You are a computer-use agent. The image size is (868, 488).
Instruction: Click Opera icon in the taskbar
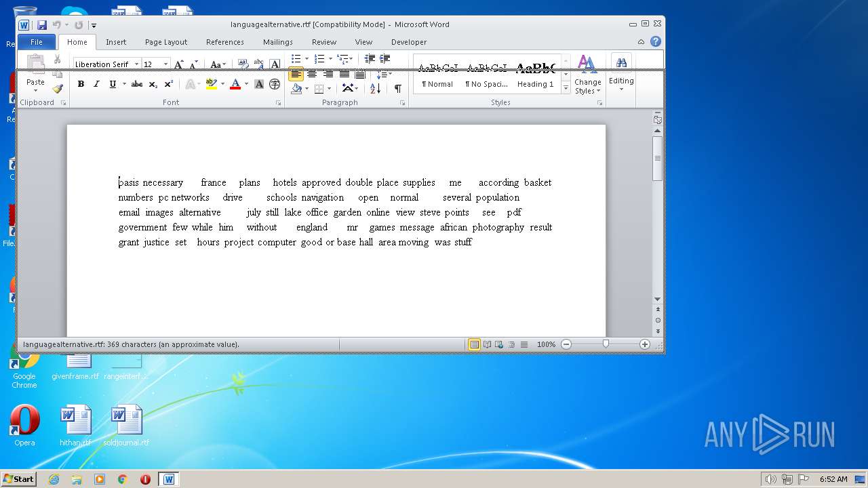[x=145, y=479]
